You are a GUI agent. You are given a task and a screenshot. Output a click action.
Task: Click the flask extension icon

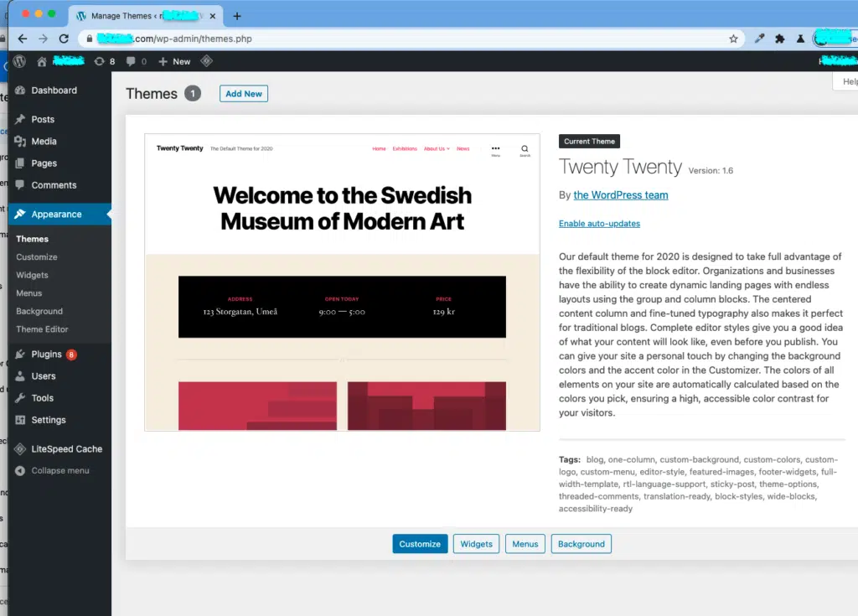point(800,39)
